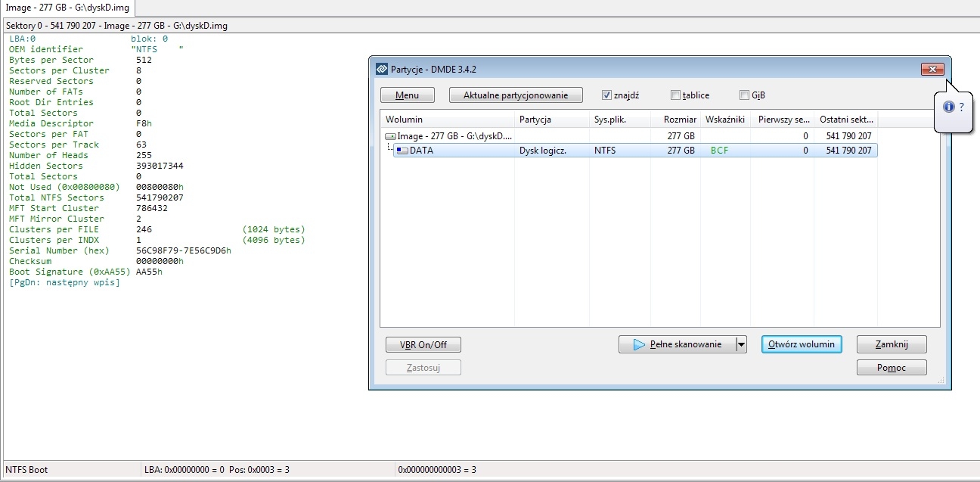Click the OEM identifier line
980x482 pixels.
[x=96, y=49]
